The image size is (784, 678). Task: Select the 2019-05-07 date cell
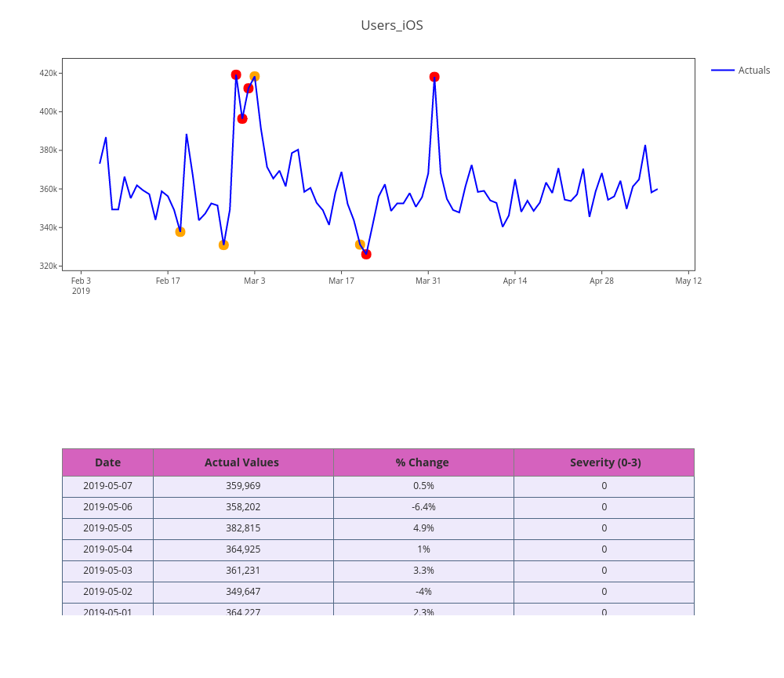107,486
